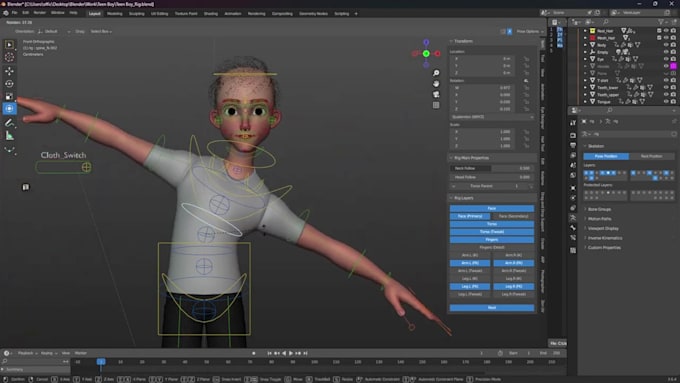Disable render for T-shirt camera icon
Viewport: 680px width, 383px height.
click(673, 80)
